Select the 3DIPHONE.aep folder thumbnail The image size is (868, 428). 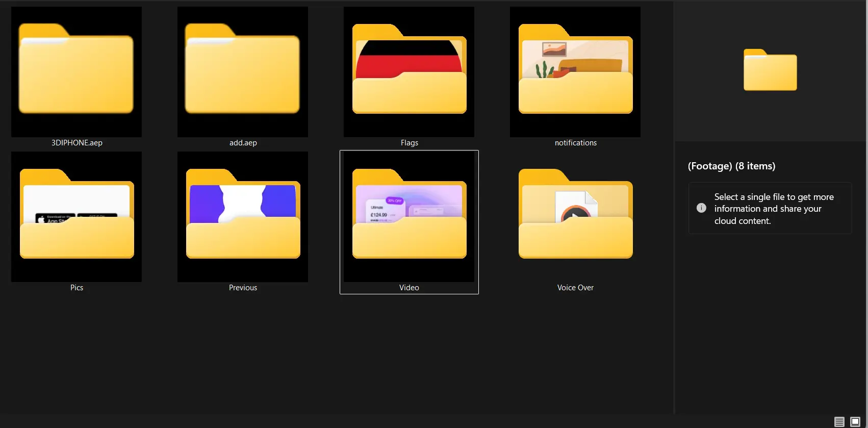[76, 71]
